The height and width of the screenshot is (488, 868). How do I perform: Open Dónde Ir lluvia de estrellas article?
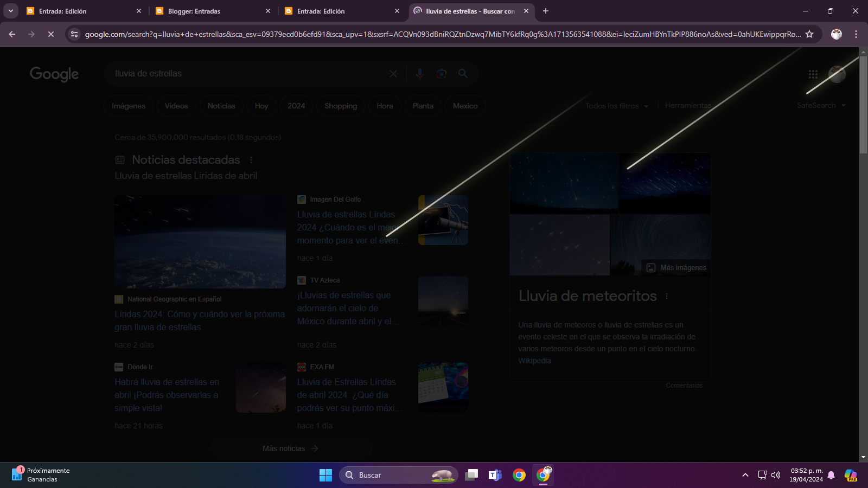[167, 395]
